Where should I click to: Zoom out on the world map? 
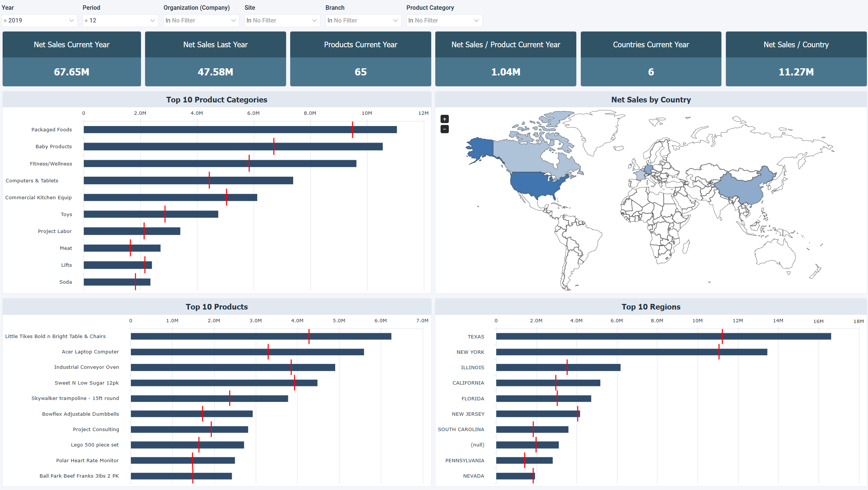click(x=444, y=129)
